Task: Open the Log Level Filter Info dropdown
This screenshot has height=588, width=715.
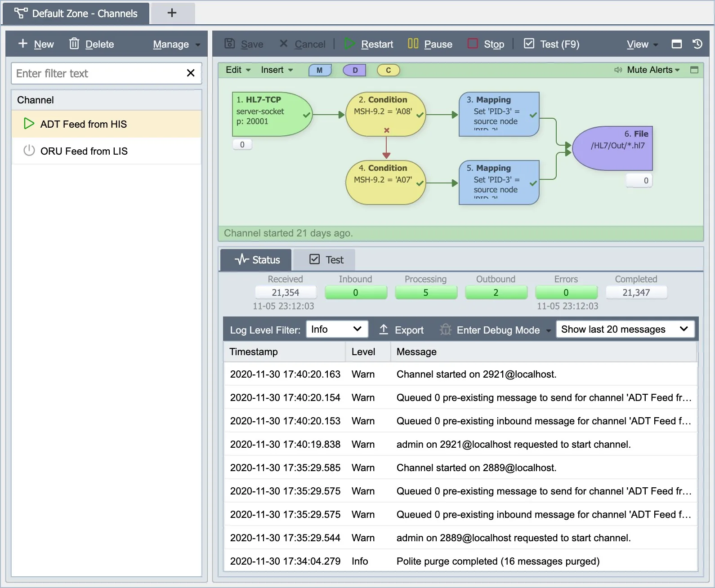Action: point(337,329)
